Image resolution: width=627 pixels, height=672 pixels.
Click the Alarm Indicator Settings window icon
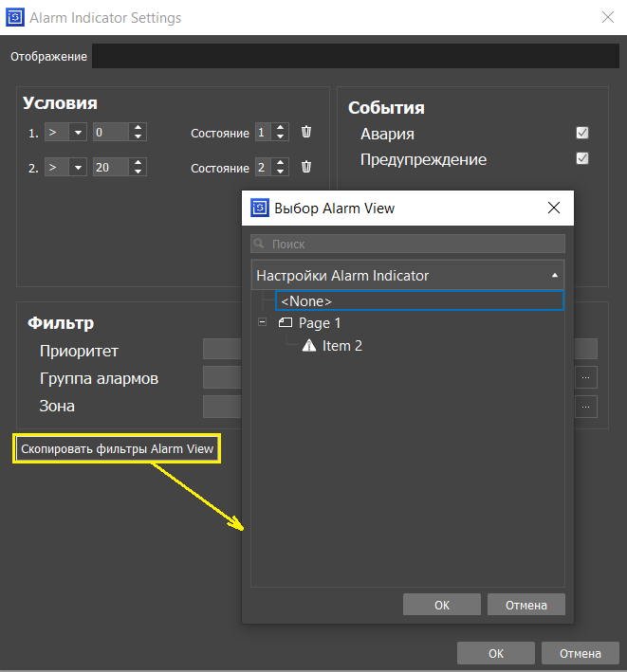coord(14,17)
